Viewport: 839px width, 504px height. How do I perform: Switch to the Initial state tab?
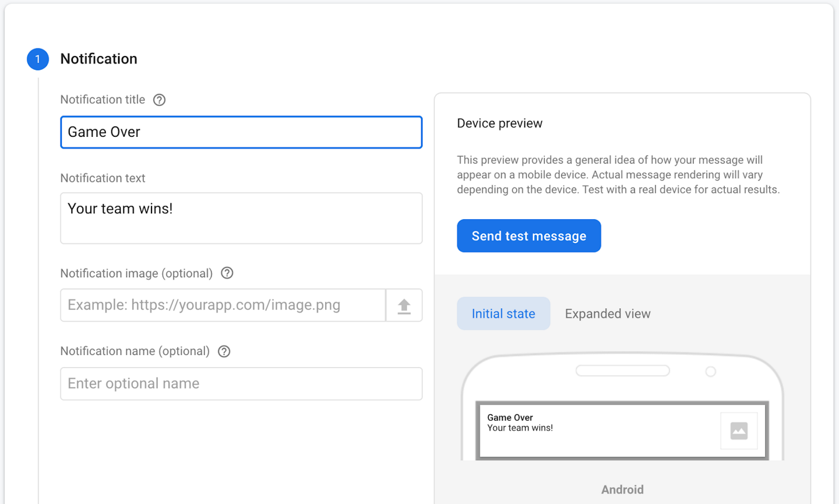(503, 313)
